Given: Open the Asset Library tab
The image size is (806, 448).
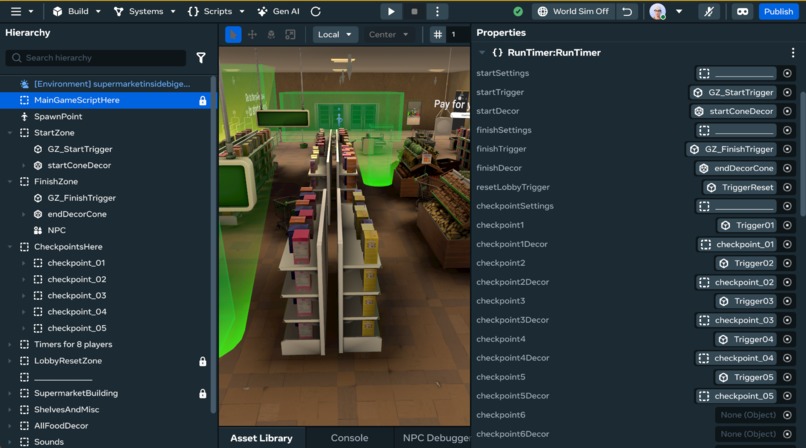Looking at the screenshot, I should (x=261, y=438).
